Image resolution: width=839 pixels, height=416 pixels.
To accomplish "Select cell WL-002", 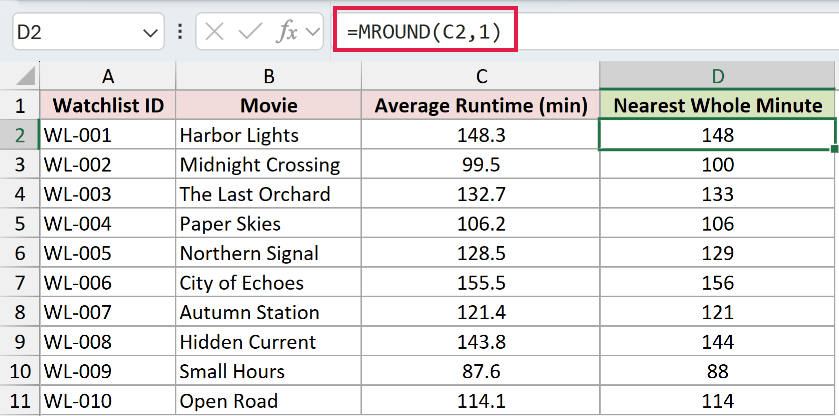I will pos(108,164).
